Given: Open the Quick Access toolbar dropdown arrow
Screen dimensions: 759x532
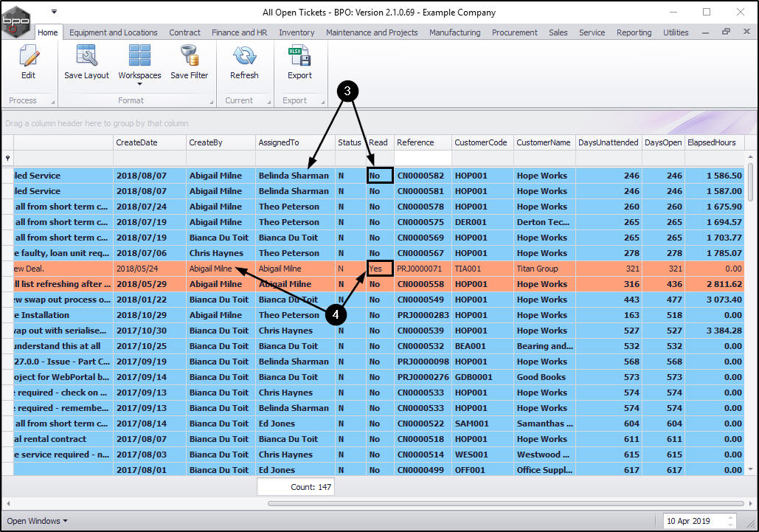Looking at the screenshot, I should click(x=55, y=12).
